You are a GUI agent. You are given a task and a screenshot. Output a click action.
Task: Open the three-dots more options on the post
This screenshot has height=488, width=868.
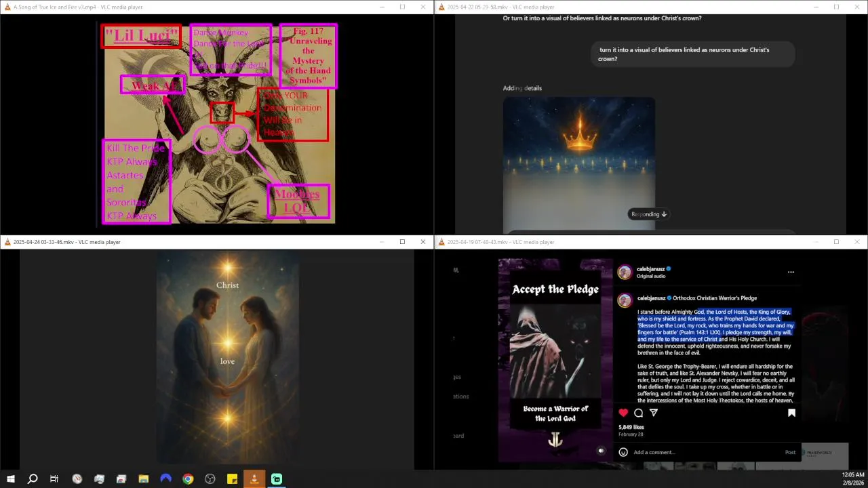(791, 272)
